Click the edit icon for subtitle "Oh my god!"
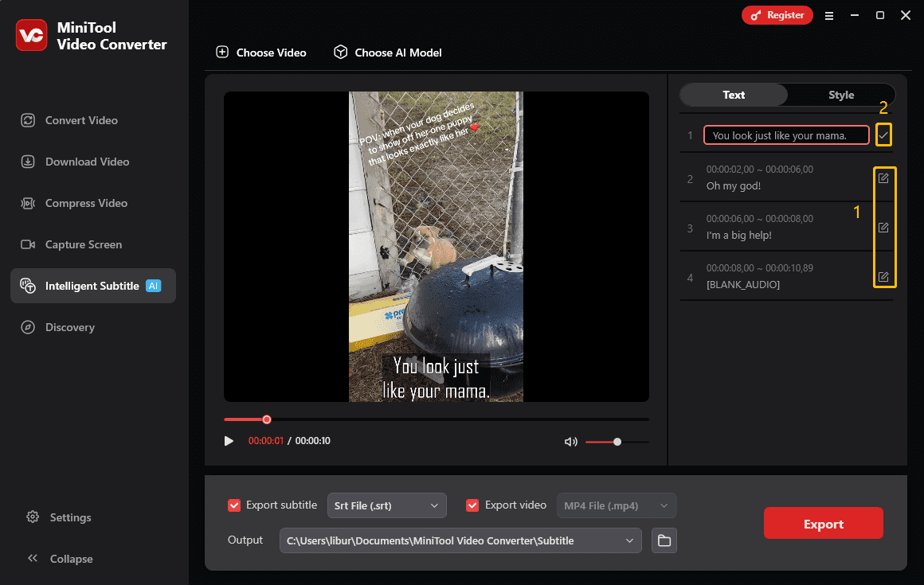This screenshot has height=585, width=924. [x=883, y=178]
